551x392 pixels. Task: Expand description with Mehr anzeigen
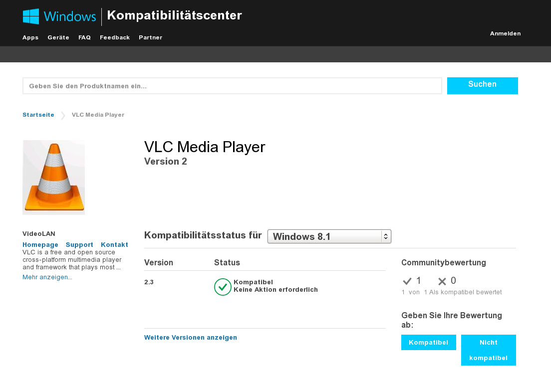click(47, 277)
